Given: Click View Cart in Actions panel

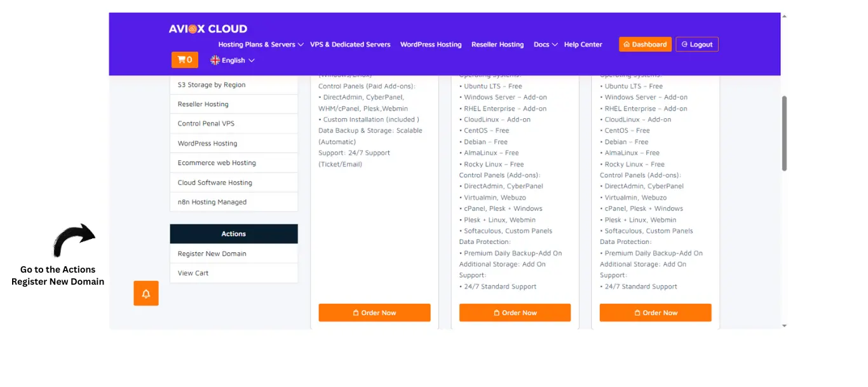Looking at the screenshot, I should [193, 273].
